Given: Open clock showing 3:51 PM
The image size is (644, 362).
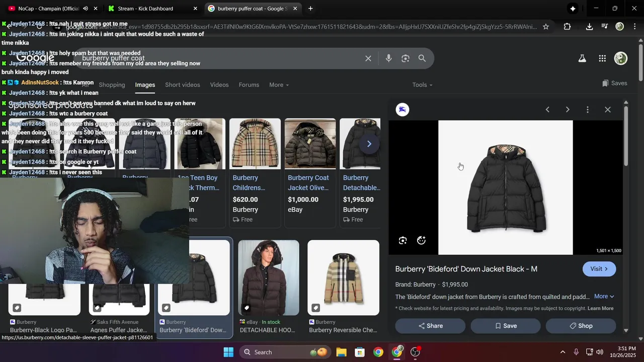Looking at the screenshot, I should click(622, 352).
